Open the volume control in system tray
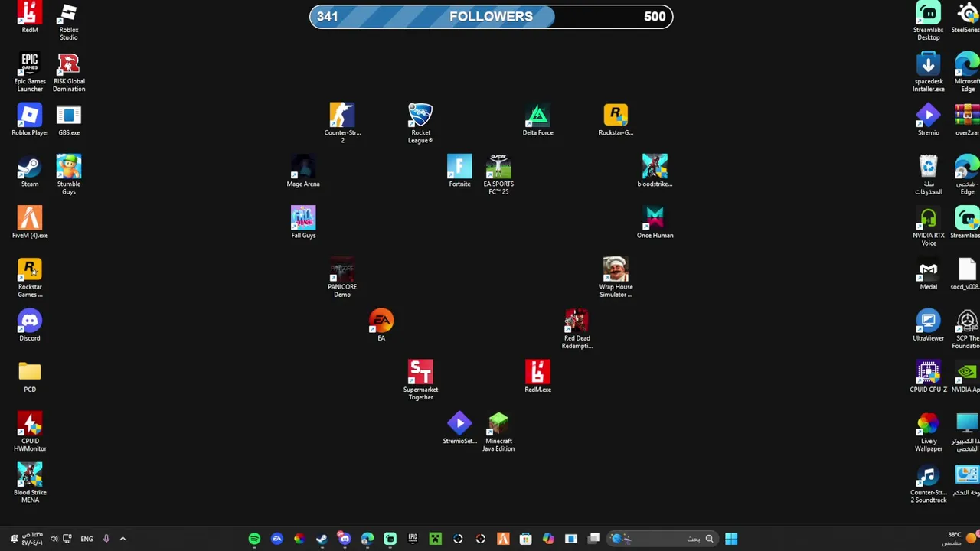 pyautogui.click(x=54, y=539)
